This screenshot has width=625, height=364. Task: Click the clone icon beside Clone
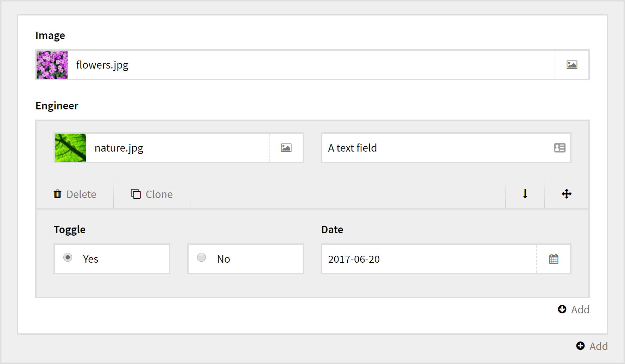click(x=135, y=194)
